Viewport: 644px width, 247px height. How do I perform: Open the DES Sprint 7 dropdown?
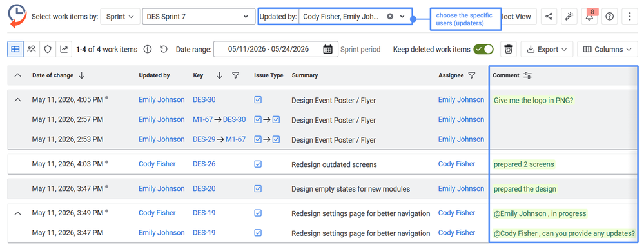pyautogui.click(x=199, y=17)
